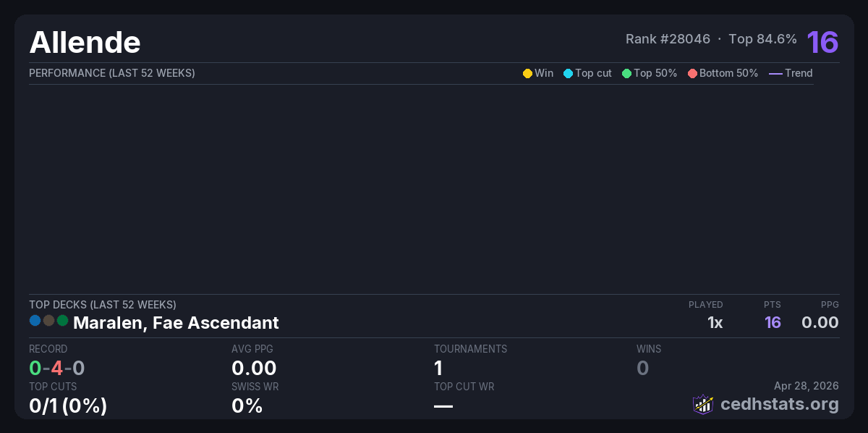Click the Apr 28, 2026 date
Screen dimensions: 868x433
point(807,386)
